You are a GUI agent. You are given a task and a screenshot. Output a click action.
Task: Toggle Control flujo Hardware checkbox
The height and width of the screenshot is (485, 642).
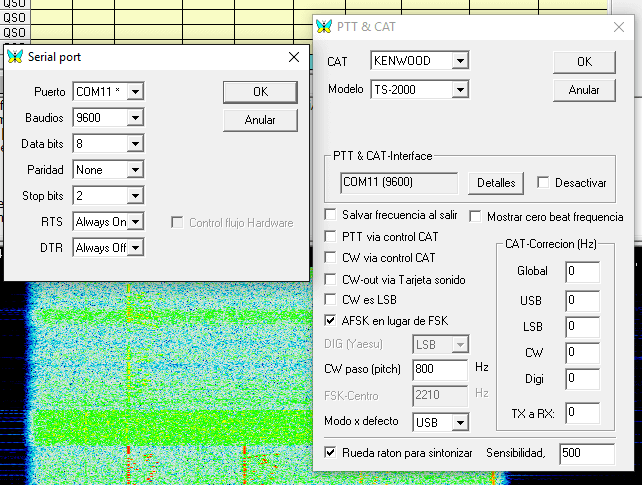(x=177, y=223)
